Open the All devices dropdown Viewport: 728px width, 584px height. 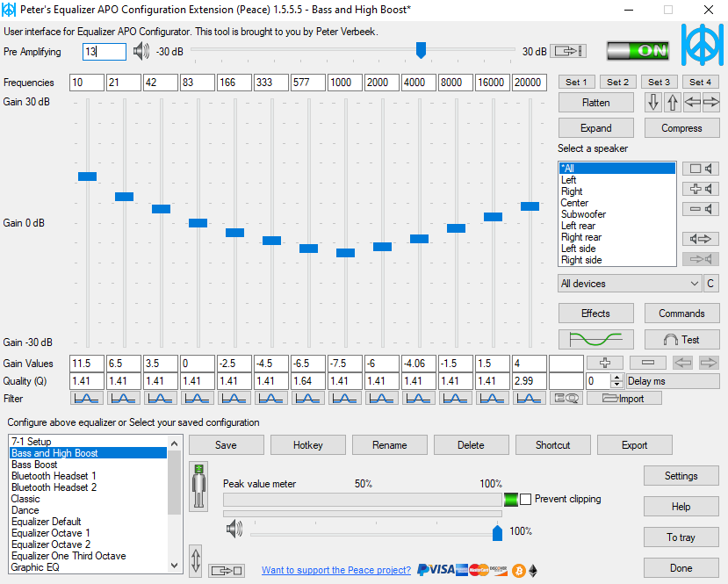click(630, 284)
